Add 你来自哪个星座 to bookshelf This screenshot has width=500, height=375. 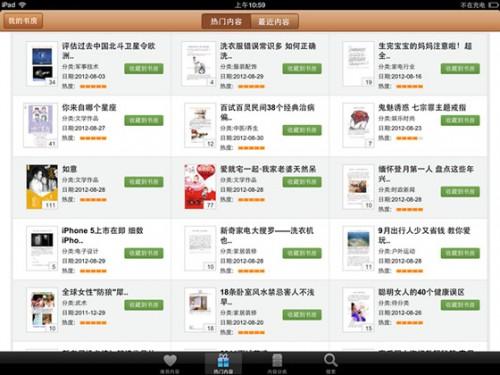[x=144, y=120]
